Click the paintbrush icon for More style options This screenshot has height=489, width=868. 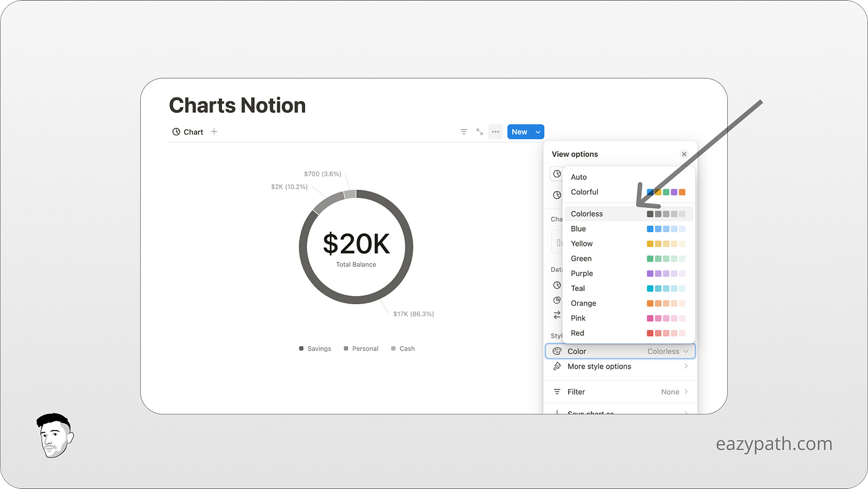(x=557, y=366)
